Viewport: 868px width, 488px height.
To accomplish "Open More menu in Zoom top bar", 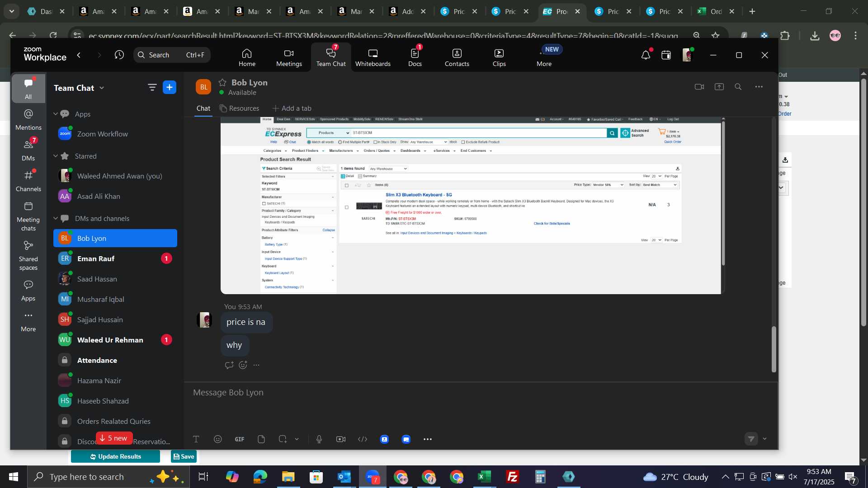I will [544, 57].
